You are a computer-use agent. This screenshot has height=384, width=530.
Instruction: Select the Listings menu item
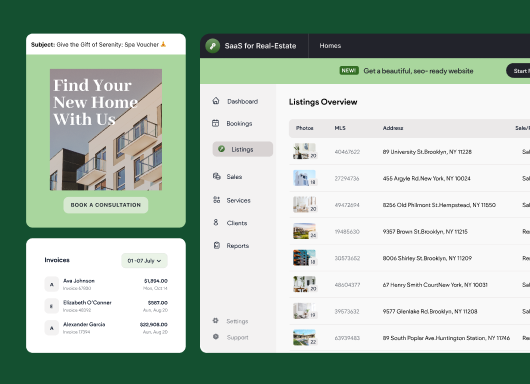243,149
